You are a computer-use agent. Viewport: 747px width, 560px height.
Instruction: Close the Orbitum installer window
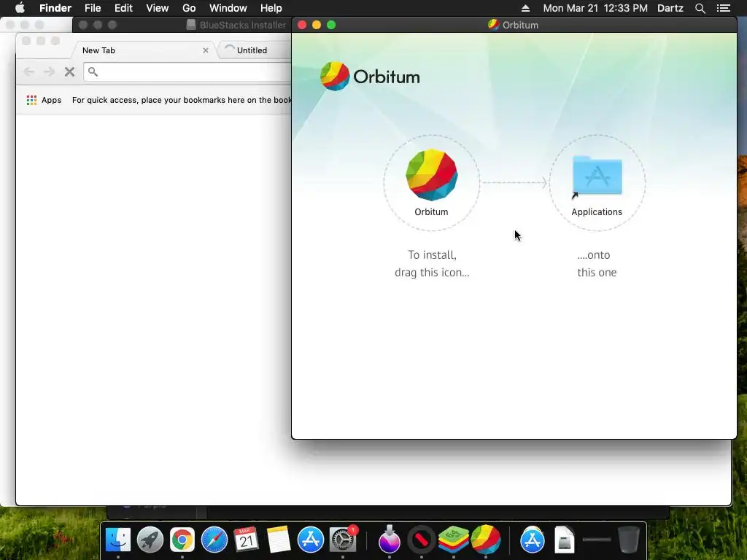coord(302,25)
